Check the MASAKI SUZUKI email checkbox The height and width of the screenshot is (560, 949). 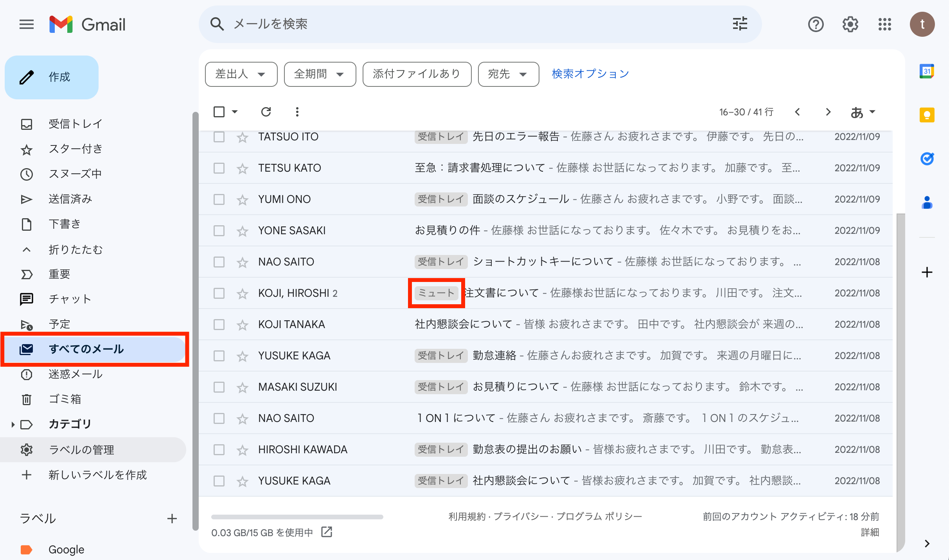click(219, 387)
